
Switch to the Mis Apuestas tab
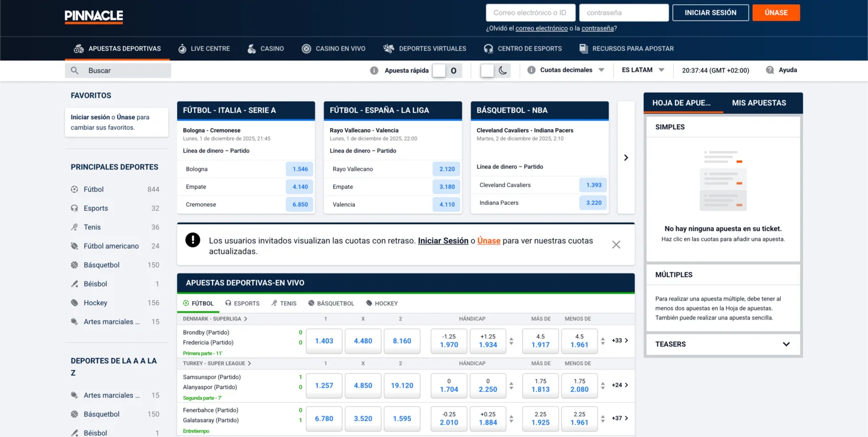[759, 103]
